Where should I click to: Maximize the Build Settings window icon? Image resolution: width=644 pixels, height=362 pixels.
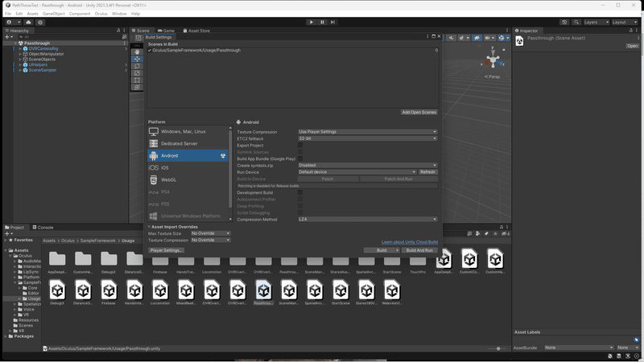tap(433, 36)
